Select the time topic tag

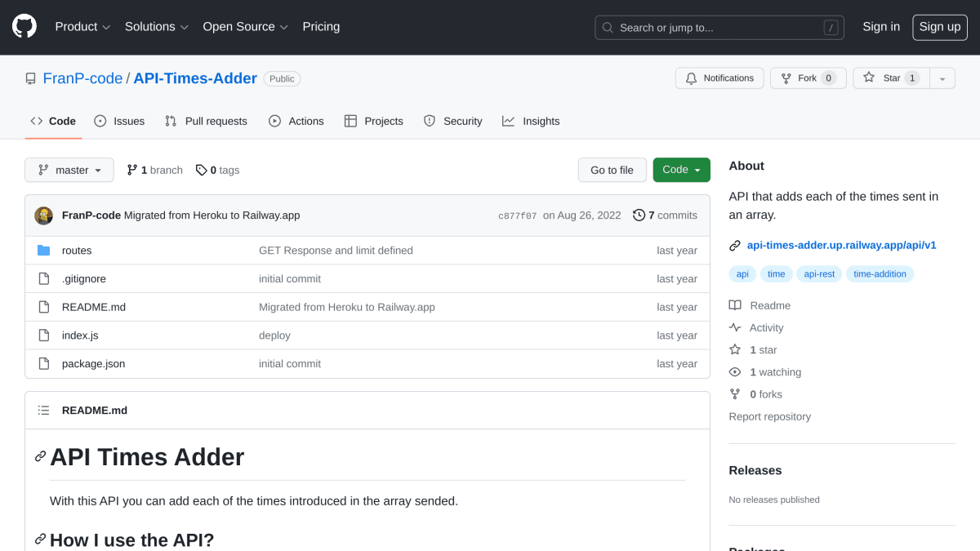coord(777,274)
